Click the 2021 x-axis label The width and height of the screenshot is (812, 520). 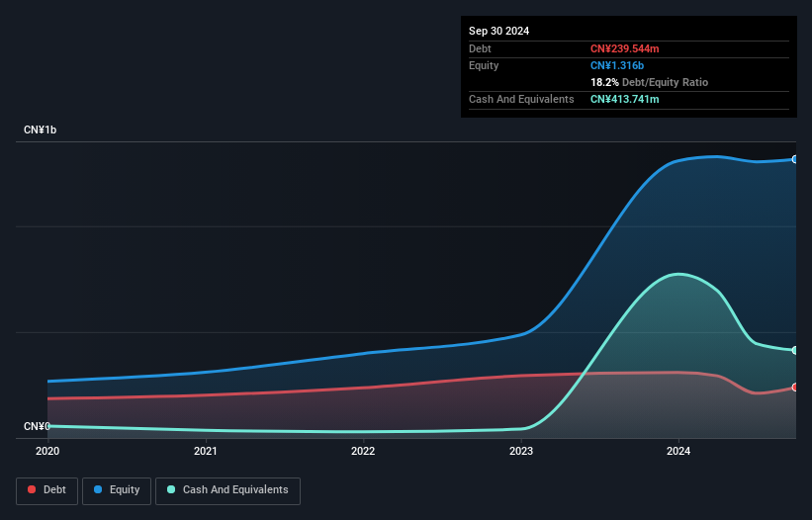tap(206, 451)
